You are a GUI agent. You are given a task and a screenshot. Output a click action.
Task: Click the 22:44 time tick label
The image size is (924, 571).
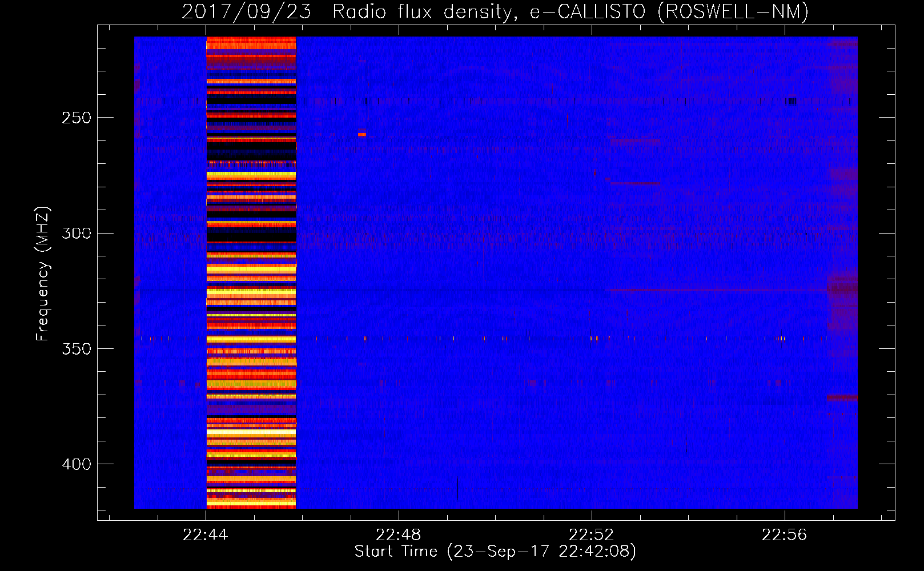206,535
